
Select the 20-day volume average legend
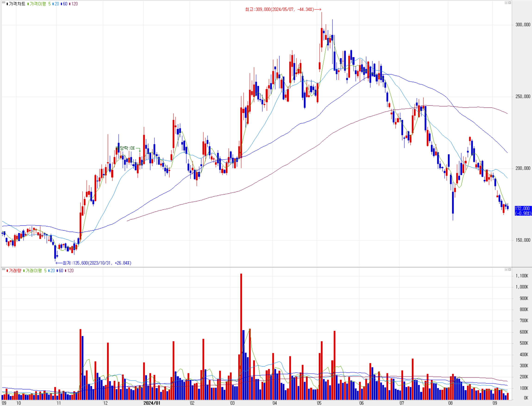(x=52, y=271)
